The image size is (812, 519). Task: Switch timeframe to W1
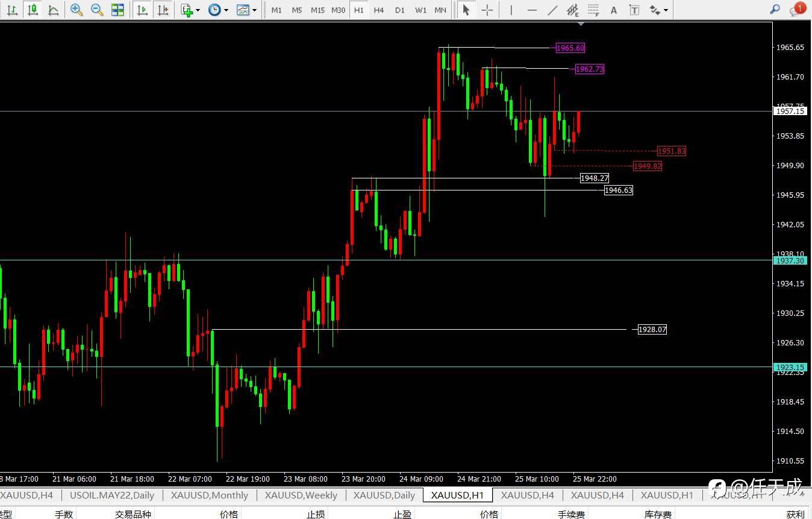pyautogui.click(x=420, y=10)
